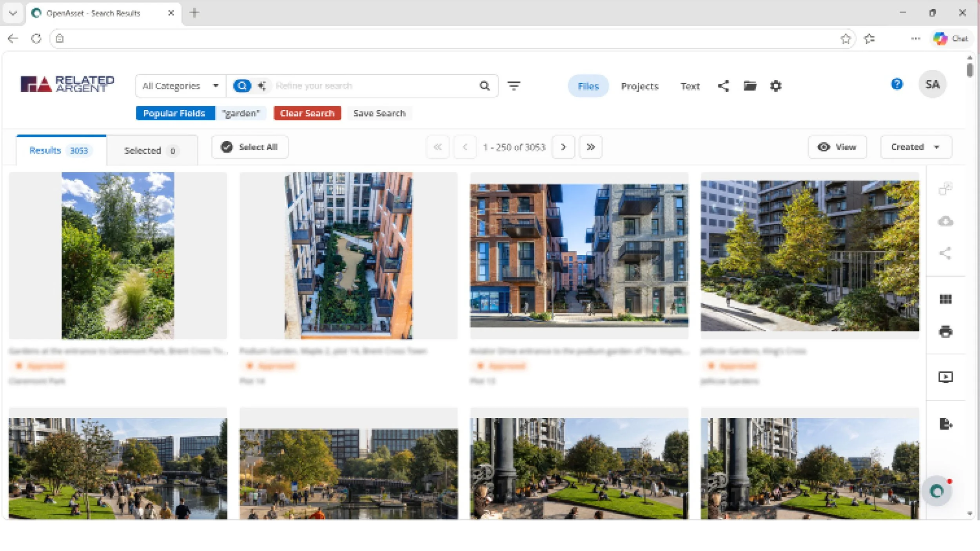
Task: Click the sidebar tag link icon
Action: [x=946, y=188]
